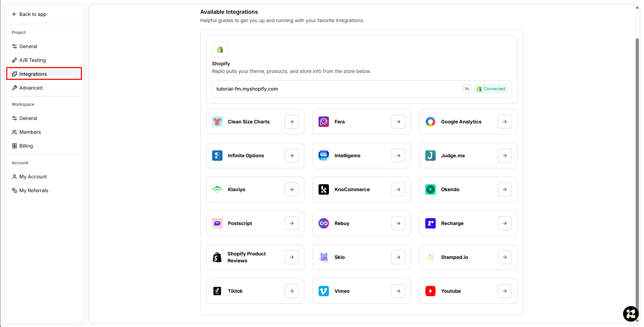Open A/B Testing settings
Viewport: 644px width, 327px height.
click(44, 60)
